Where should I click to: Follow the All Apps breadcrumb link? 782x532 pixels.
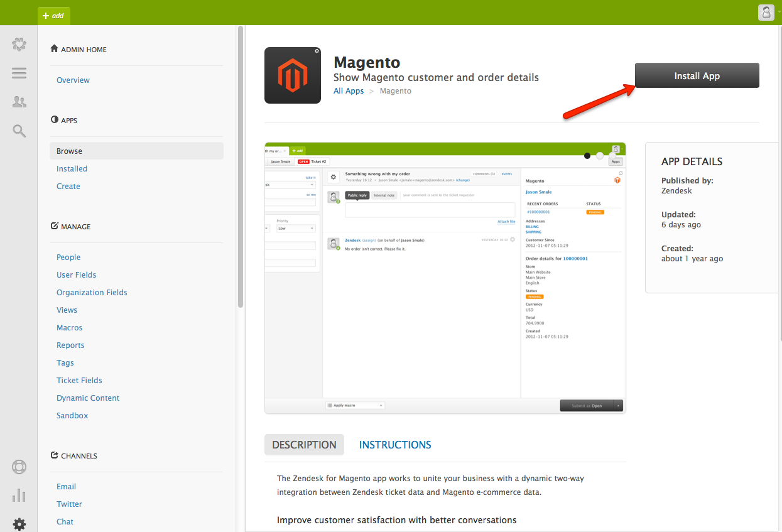tap(349, 91)
